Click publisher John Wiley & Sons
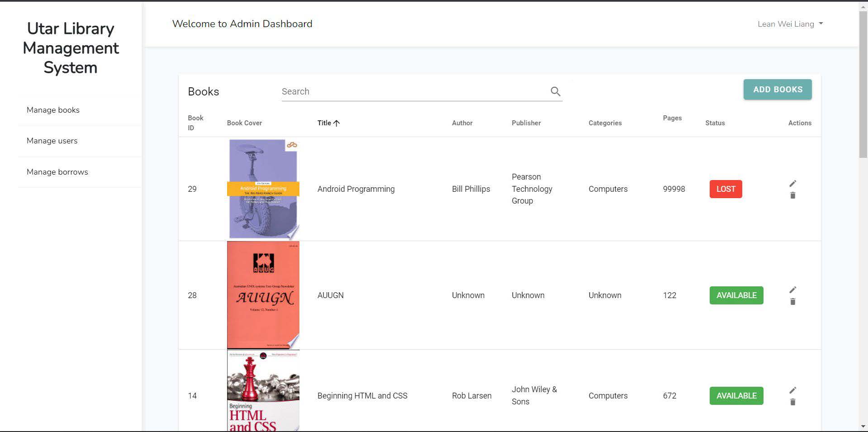 click(x=534, y=395)
